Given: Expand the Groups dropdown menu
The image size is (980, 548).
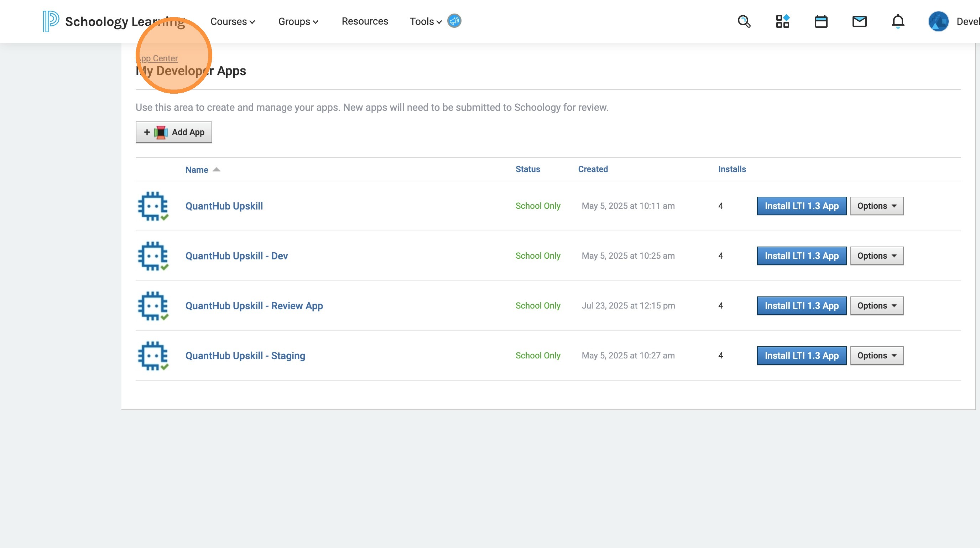Looking at the screenshot, I should pos(298,21).
